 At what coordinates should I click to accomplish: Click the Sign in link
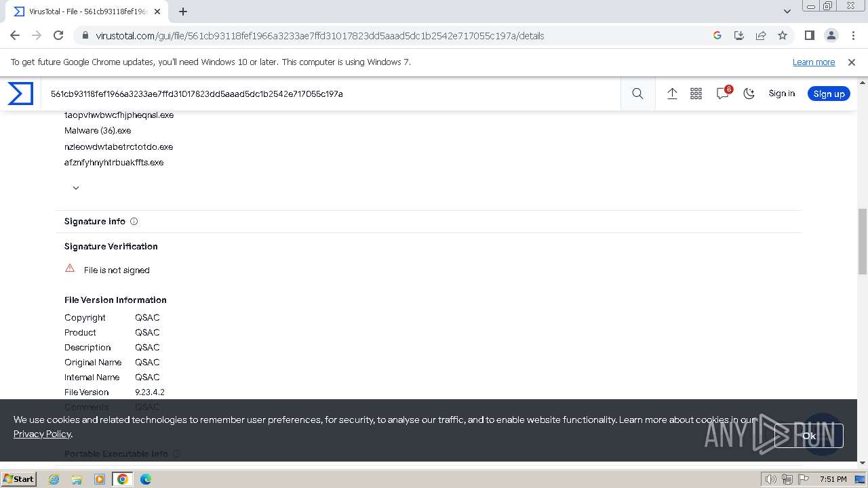tap(781, 94)
